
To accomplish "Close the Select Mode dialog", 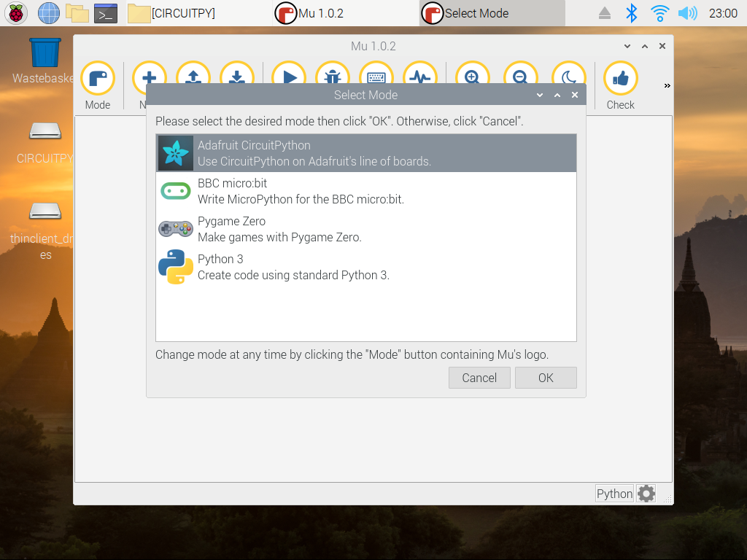I will (x=575, y=95).
